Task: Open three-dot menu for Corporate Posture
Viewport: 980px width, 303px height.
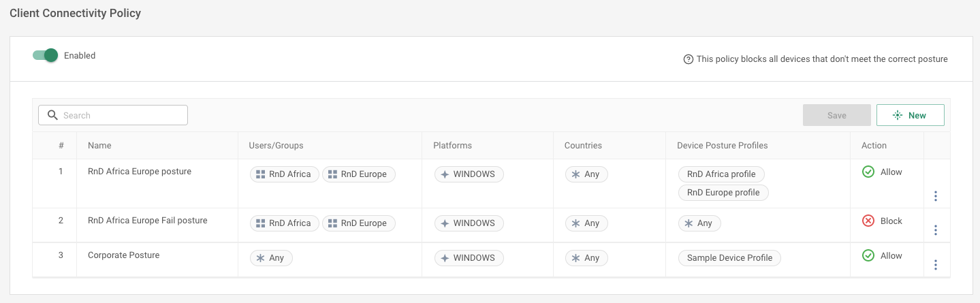Action: point(936,265)
